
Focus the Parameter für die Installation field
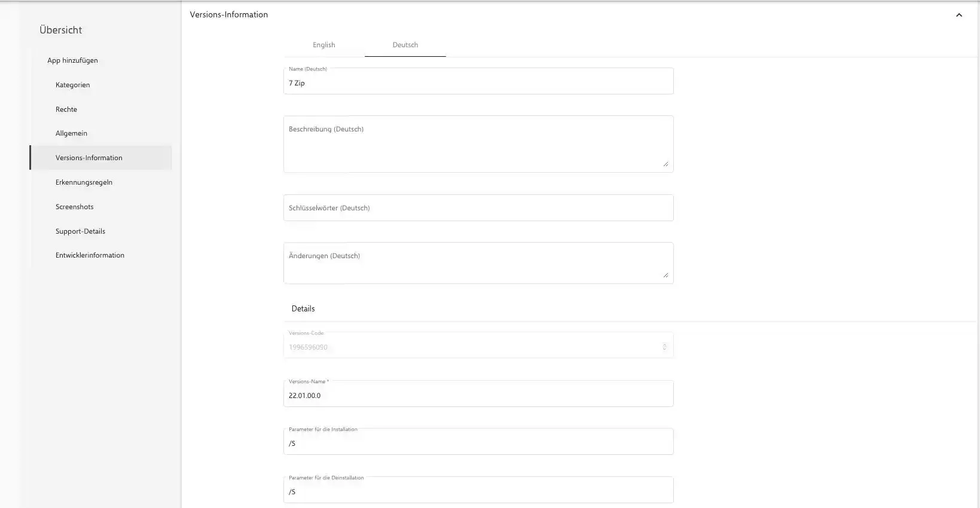click(478, 443)
